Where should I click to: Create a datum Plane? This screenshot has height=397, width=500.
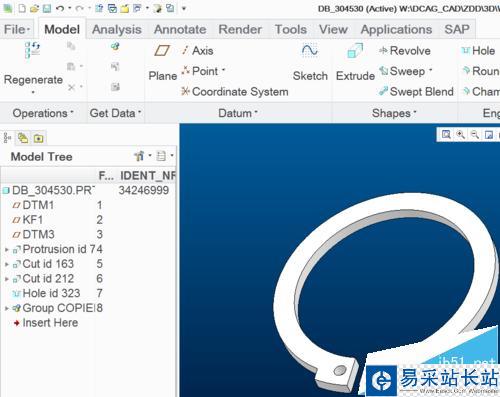[x=162, y=62]
